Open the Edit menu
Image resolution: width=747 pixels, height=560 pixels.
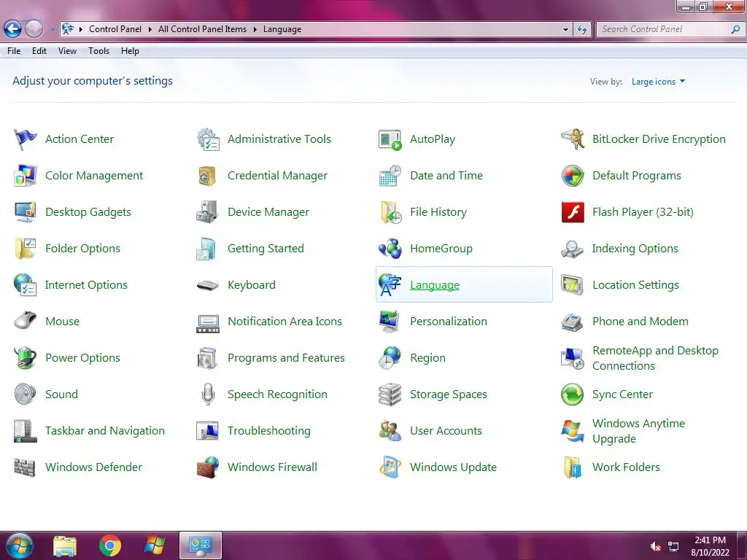[39, 51]
